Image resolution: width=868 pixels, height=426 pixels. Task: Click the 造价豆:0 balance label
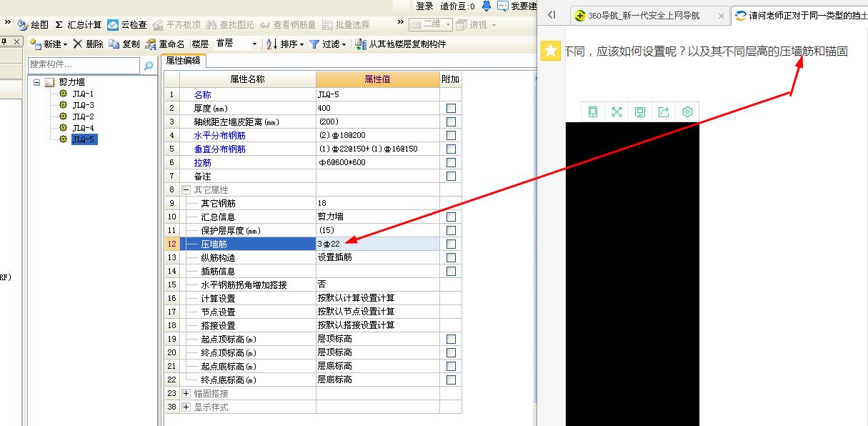(457, 6)
